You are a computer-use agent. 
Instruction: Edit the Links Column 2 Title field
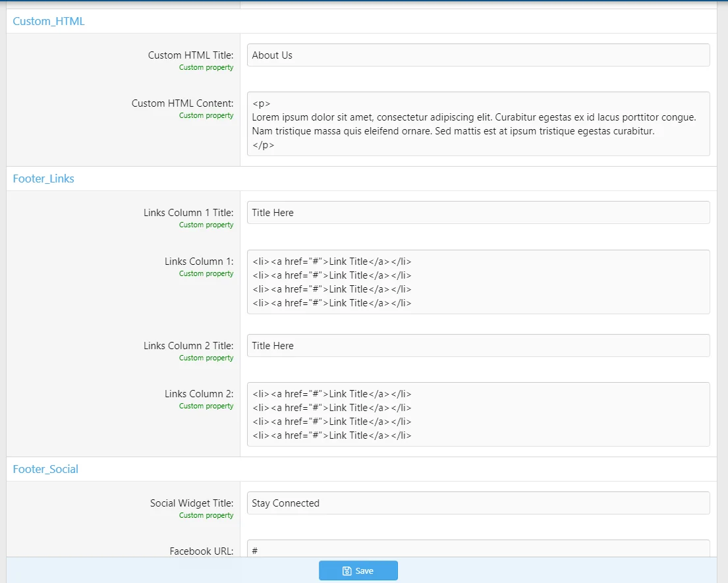(478, 346)
